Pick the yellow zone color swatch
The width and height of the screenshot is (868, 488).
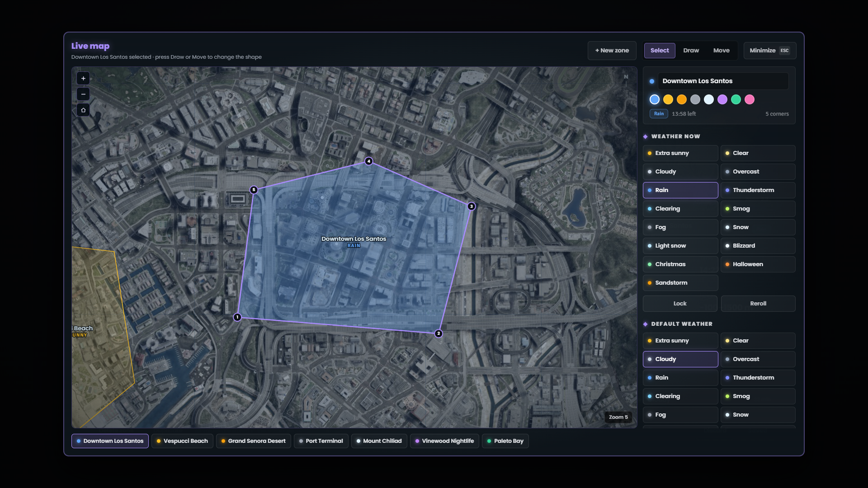(668, 99)
